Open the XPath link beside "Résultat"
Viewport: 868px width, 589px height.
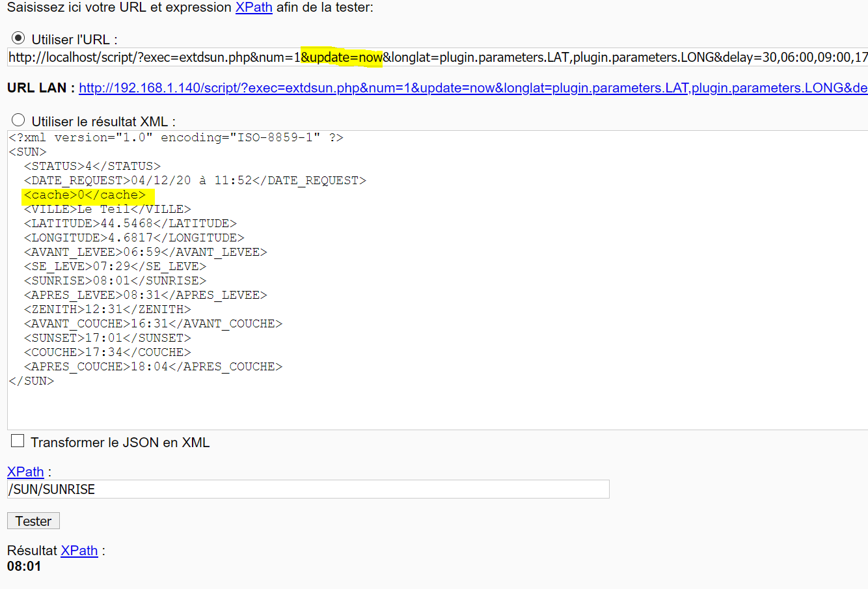pyautogui.click(x=79, y=551)
